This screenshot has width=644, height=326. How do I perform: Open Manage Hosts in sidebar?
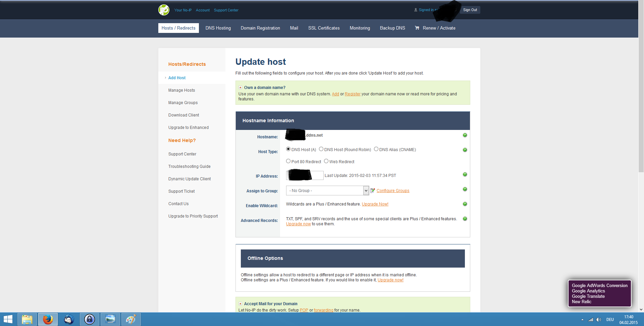(181, 90)
